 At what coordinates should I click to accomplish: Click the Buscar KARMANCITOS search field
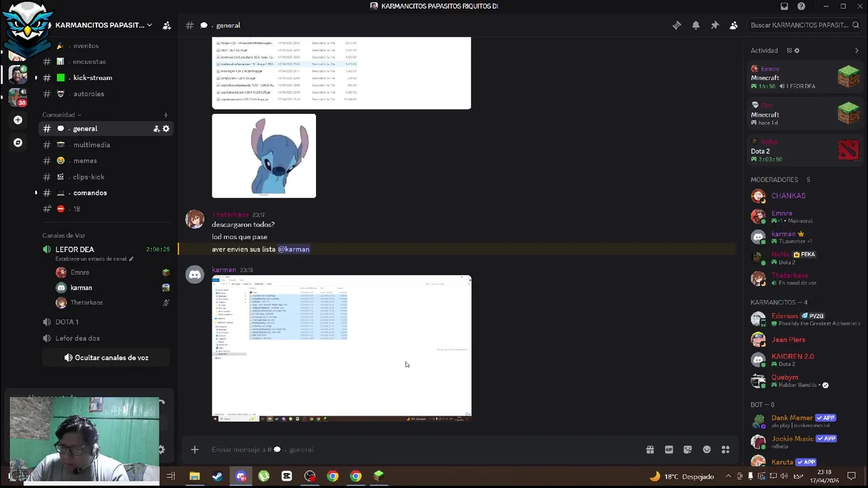[804, 25]
